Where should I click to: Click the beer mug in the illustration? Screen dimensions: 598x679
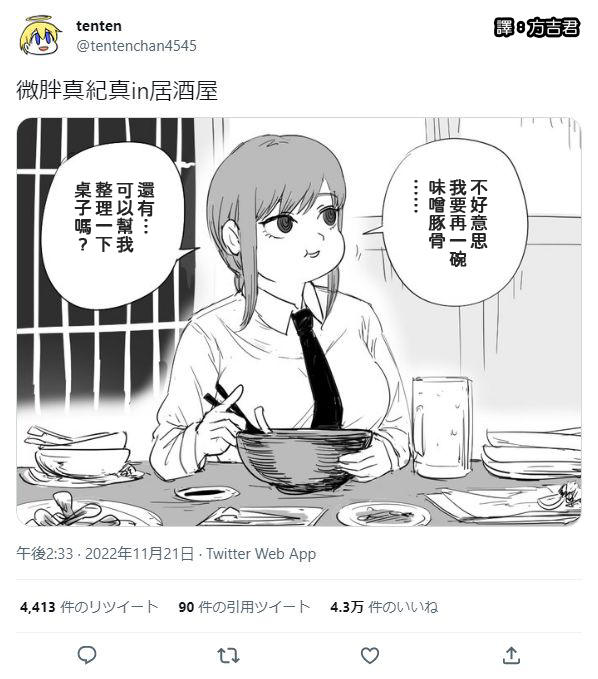tap(441, 428)
